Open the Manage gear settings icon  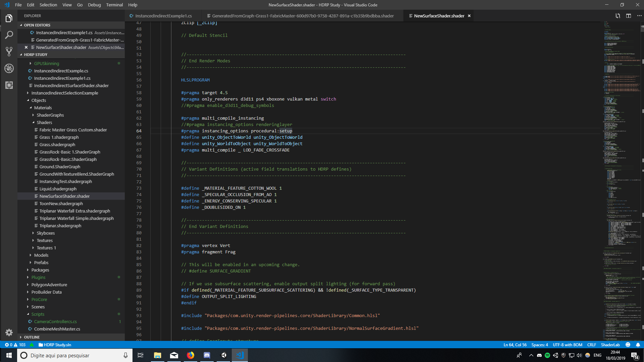coord(9,332)
